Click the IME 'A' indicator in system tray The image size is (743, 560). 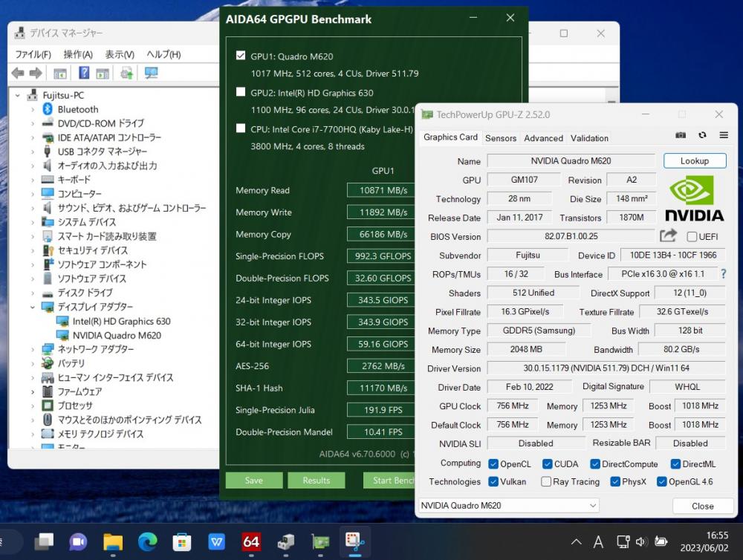598,541
